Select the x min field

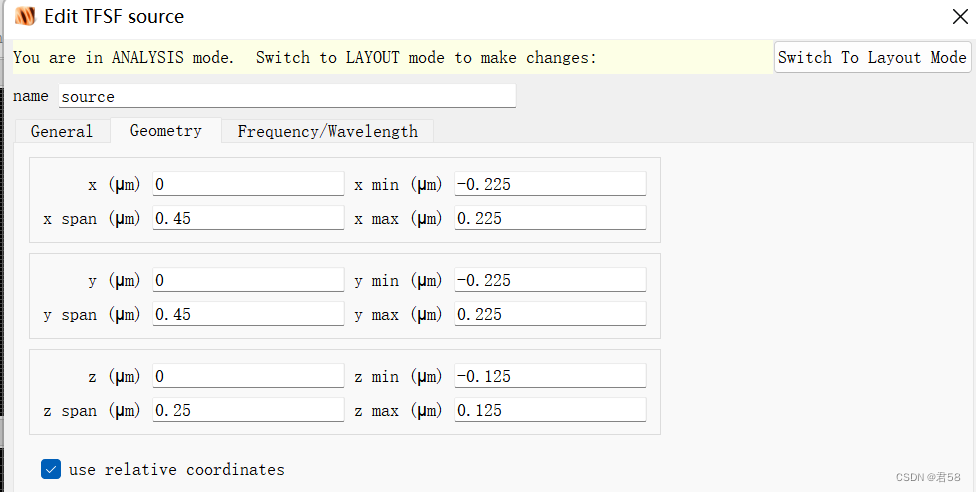[550, 184]
